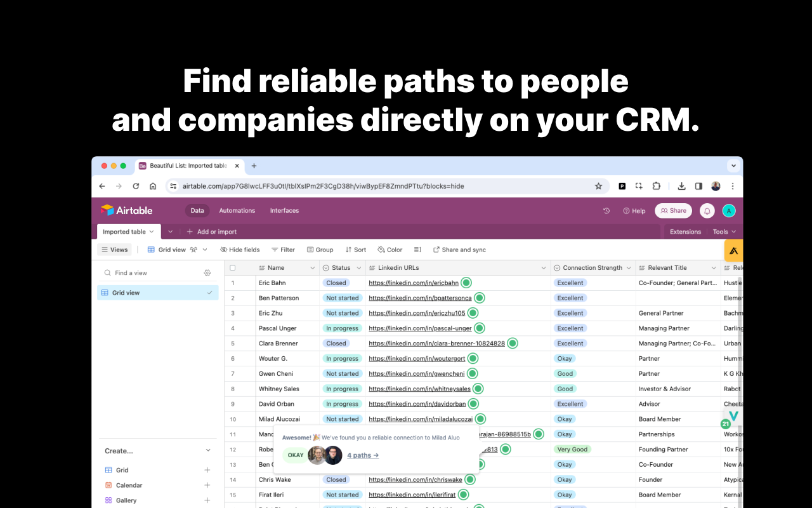Screen dimensions: 812x508
Task: Click the browser forward arrow
Action: 119,186
